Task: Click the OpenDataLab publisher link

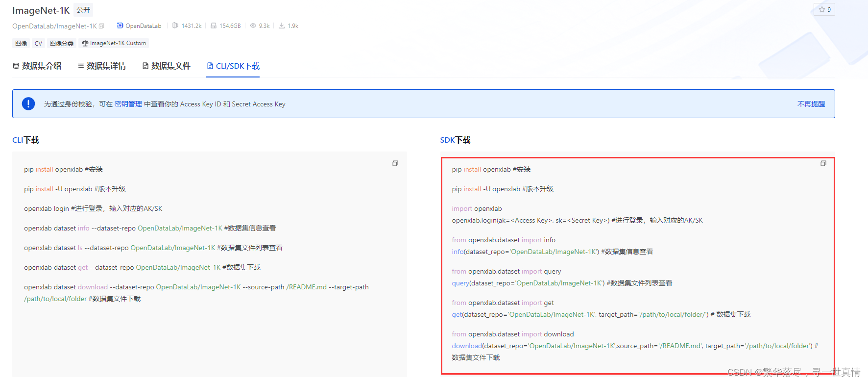Action: tap(143, 26)
